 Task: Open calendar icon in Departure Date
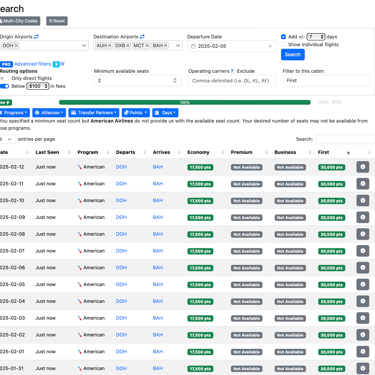click(x=193, y=46)
